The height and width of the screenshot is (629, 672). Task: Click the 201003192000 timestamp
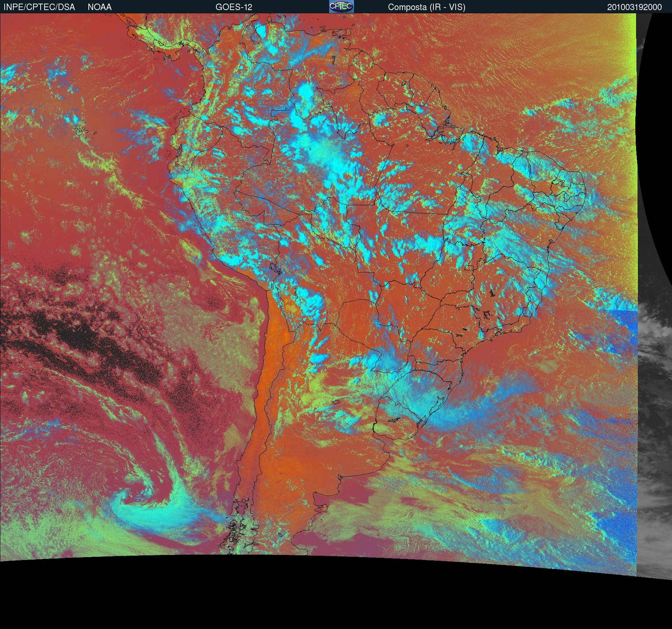point(635,7)
